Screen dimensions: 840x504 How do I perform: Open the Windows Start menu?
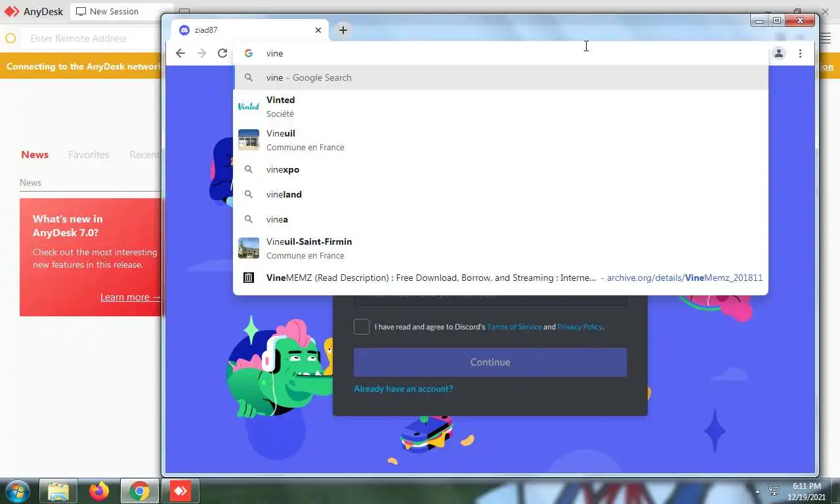coord(16,491)
